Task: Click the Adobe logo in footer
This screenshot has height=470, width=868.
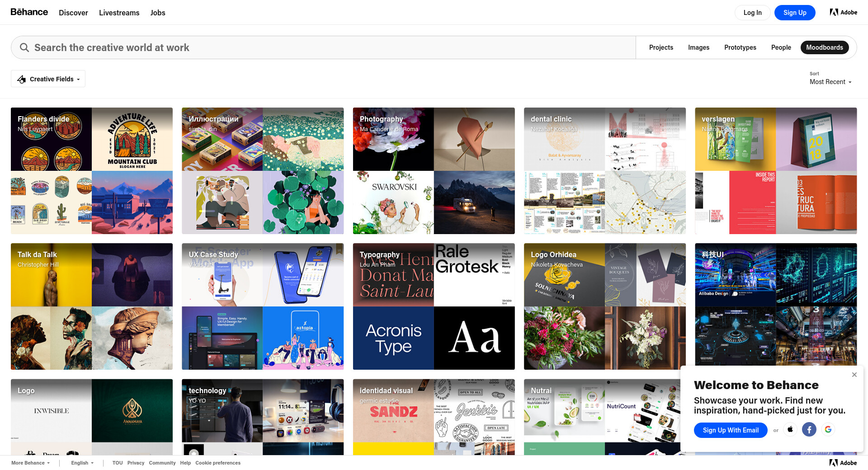Action: click(x=843, y=463)
